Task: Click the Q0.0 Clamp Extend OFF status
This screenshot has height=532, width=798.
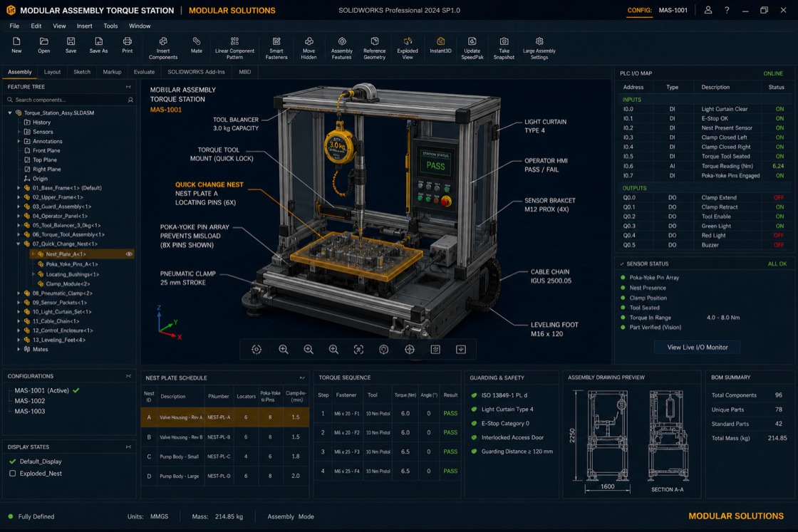Action: point(779,197)
